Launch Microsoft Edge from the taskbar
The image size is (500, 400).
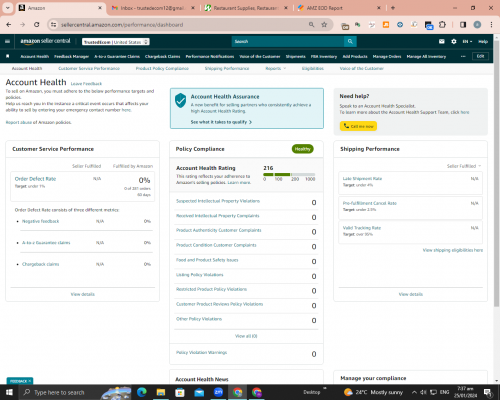coord(142,392)
